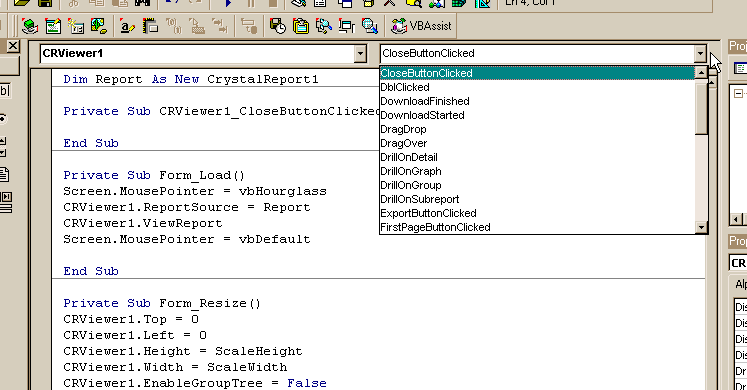Image resolution: width=747 pixels, height=390 pixels.
Task: Switch to the Alphabetic properties tab
Action: [740, 284]
